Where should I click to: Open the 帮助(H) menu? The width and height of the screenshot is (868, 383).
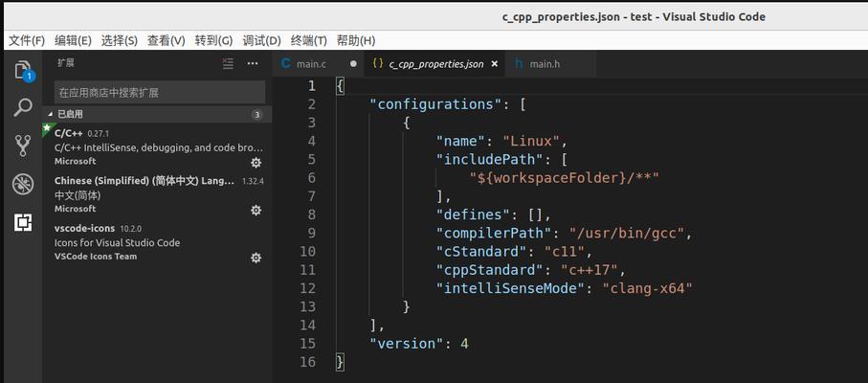point(356,40)
